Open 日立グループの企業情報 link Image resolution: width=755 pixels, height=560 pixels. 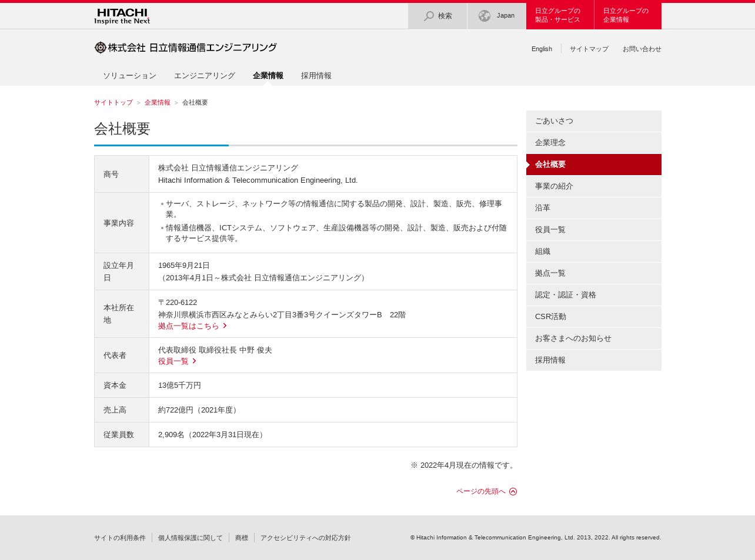click(x=628, y=16)
